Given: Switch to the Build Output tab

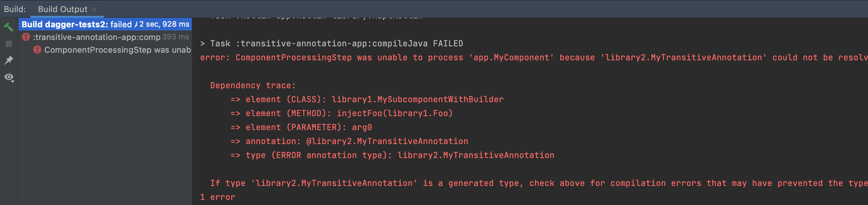Looking at the screenshot, I should [62, 9].
